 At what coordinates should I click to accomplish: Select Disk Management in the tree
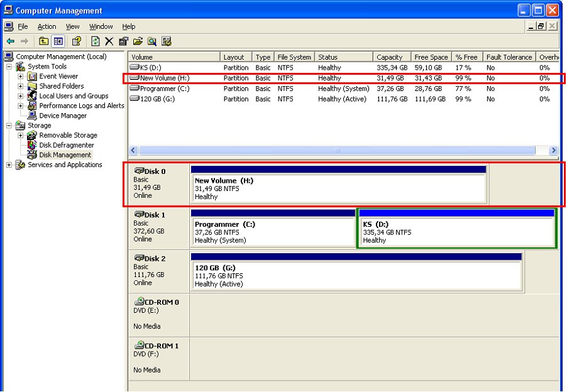(x=65, y=155)
